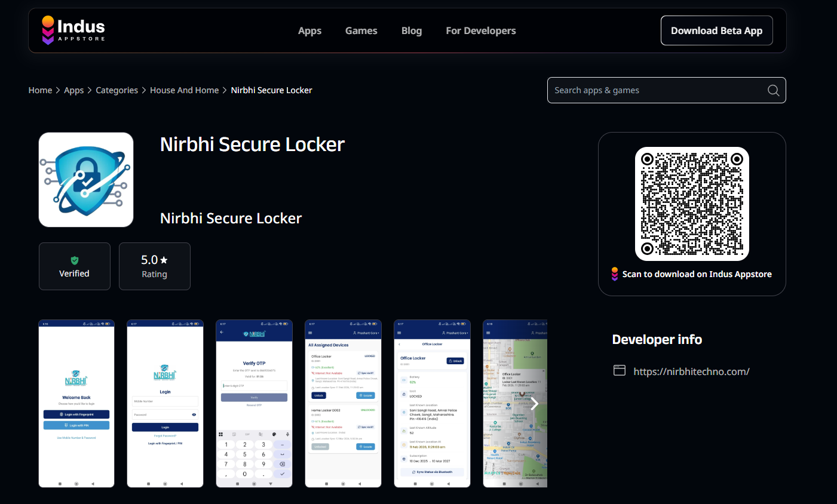837x504 pixels.
Task: Click the next arrow on the screenshot carousel
Action: (535, 404)
